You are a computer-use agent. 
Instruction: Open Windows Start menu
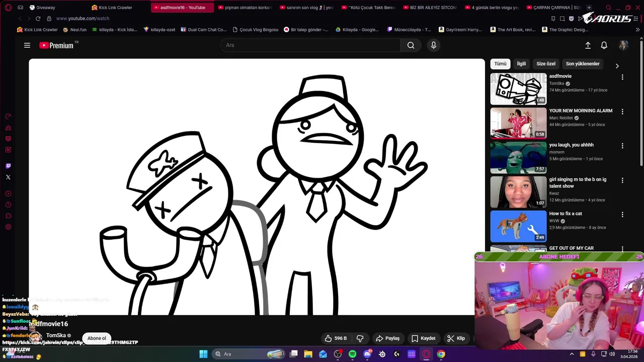tap(203, 354)
